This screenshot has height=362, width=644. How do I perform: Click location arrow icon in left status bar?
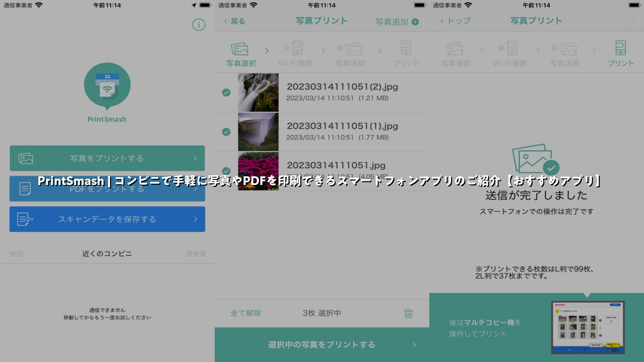click(x=194, y=5)
